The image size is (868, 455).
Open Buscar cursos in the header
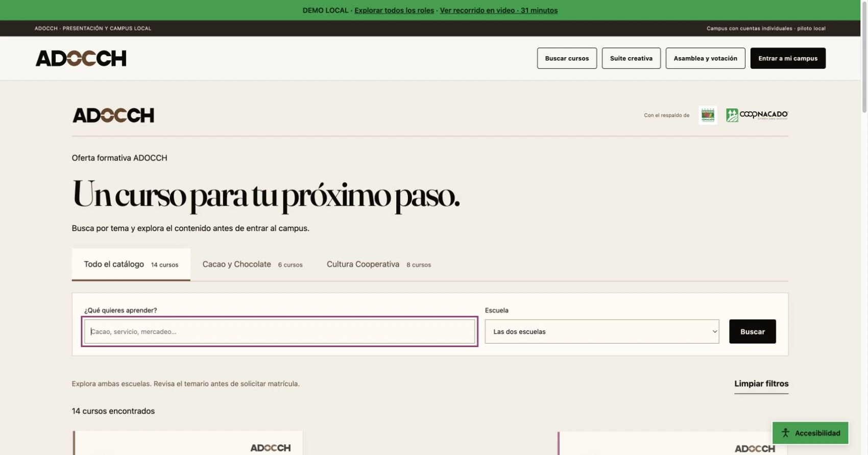point(567,58)
